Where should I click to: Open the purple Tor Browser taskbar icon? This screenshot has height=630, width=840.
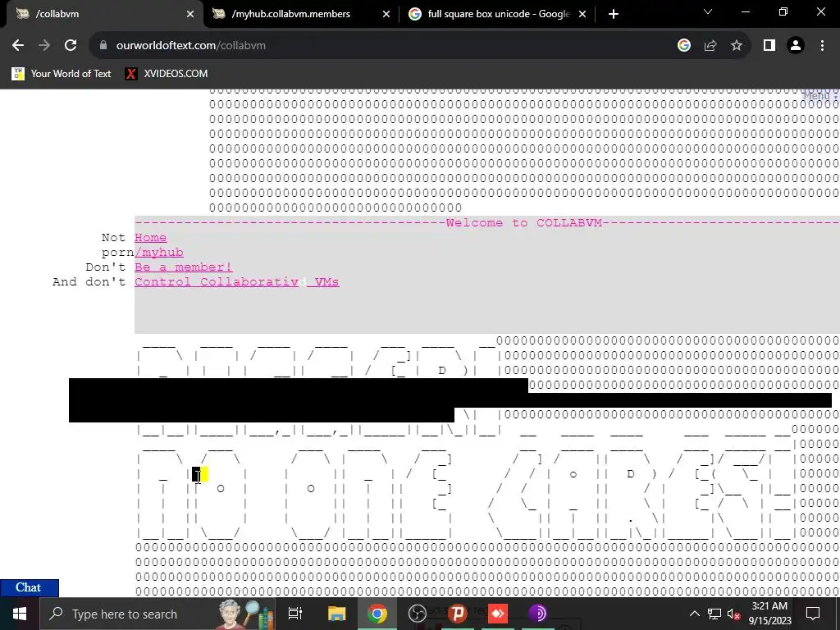click(537, 614)
